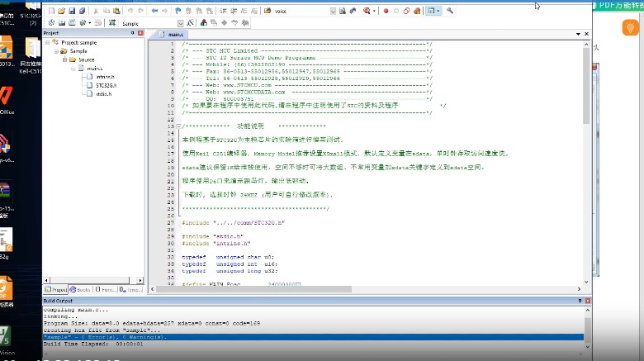Image resolution: width=644 pixels, height=361 pixels.
Task: Click the Open file toolbar icon
Action: coord(60,11)
